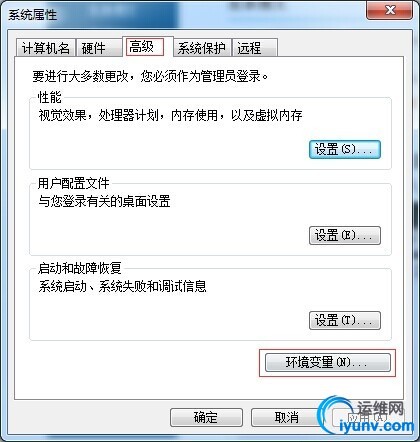420x442 pixels.
Task: Click the 视觉效果 description text
Action: 170,115
